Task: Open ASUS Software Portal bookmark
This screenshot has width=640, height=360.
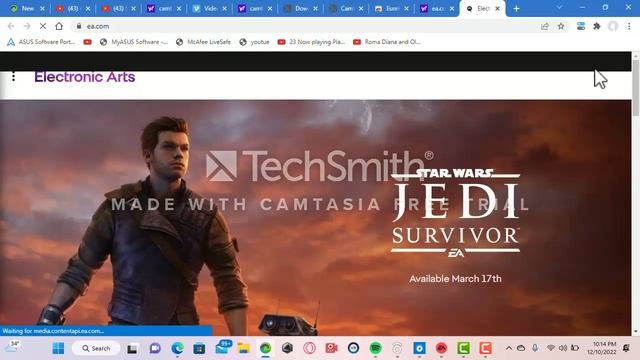Action: pos(41,42)
